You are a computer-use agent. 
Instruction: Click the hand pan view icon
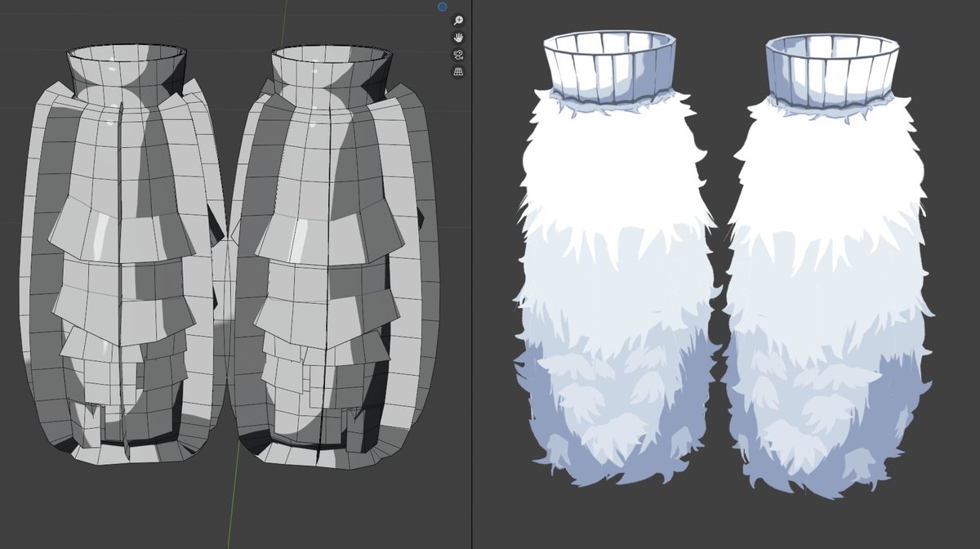coord(459,38)
